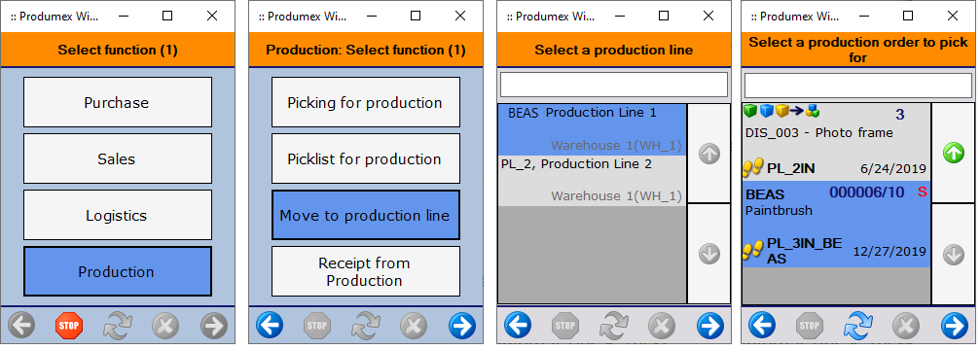Viewport: 980px width, 350px height.
Task: Select BEAS Paintbrush order 000006/10
Action: click(x=836, y=225)
